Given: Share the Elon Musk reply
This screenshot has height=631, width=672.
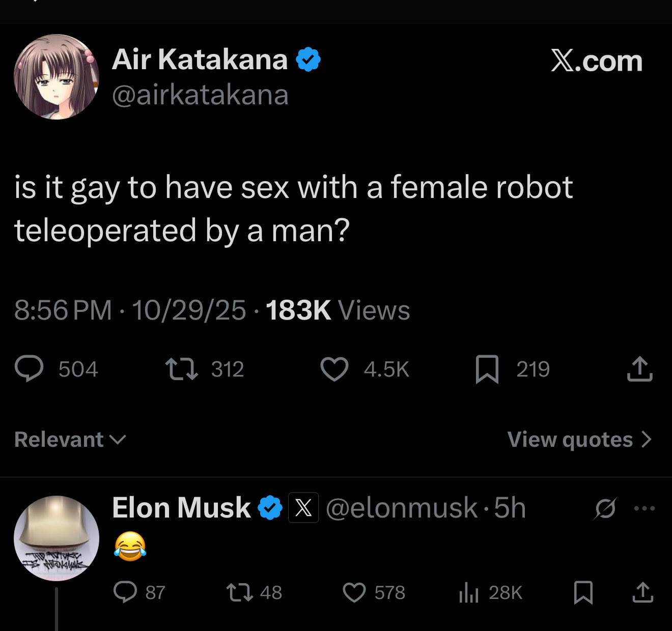Looking at the screenshot, I should point(642,592).
